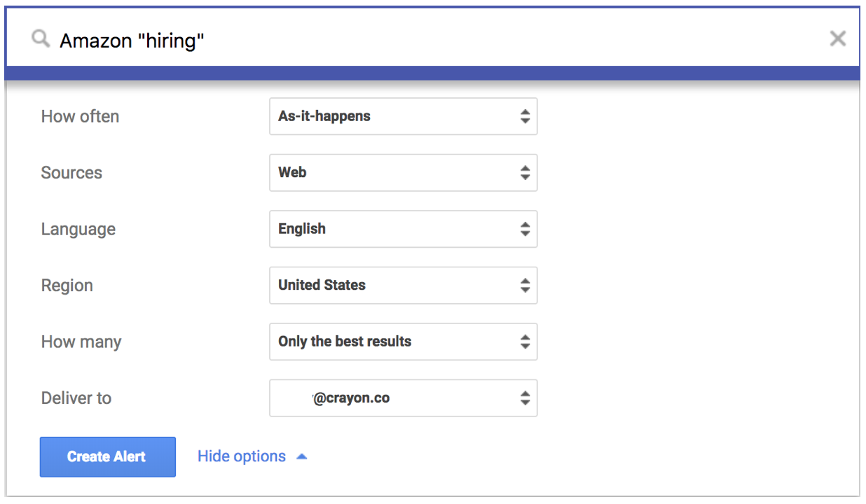Screen dimensions: 866x504
Task: Open the Deliver to email dropdown
Action: click(402, 398)
